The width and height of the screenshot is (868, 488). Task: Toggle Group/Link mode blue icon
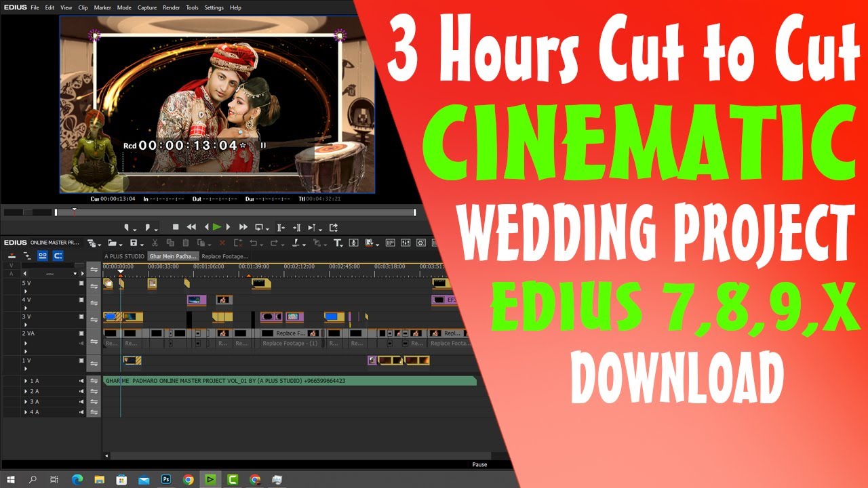[42, 256]
